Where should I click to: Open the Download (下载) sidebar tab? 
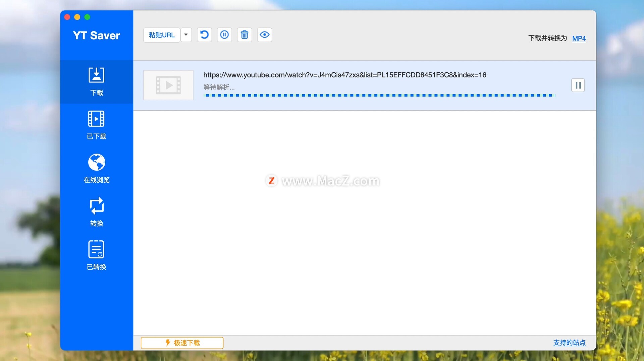pyautogui.click(x=97, y=82)
